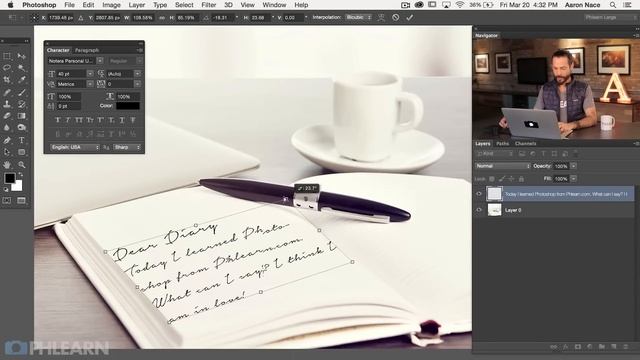Select the Brush tool
This screenshot has width=640, height=360.
(x=22, y=92)
